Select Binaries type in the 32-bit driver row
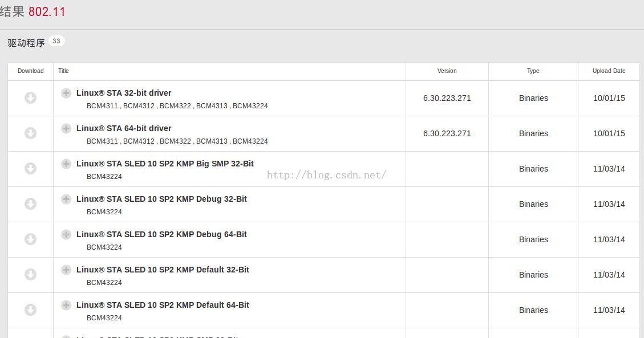This screenshot has width=644, height=338. click(x=533, y=98)
